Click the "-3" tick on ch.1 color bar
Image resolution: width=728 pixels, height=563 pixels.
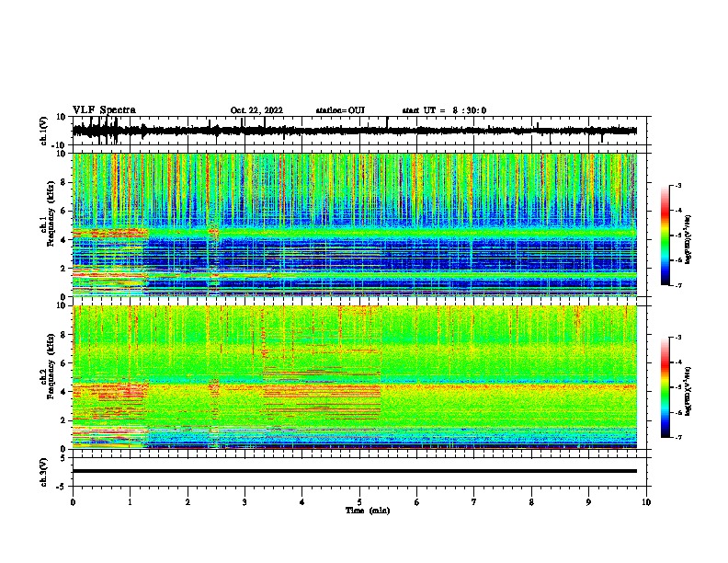pyautogui.click(x=678, y=186)
